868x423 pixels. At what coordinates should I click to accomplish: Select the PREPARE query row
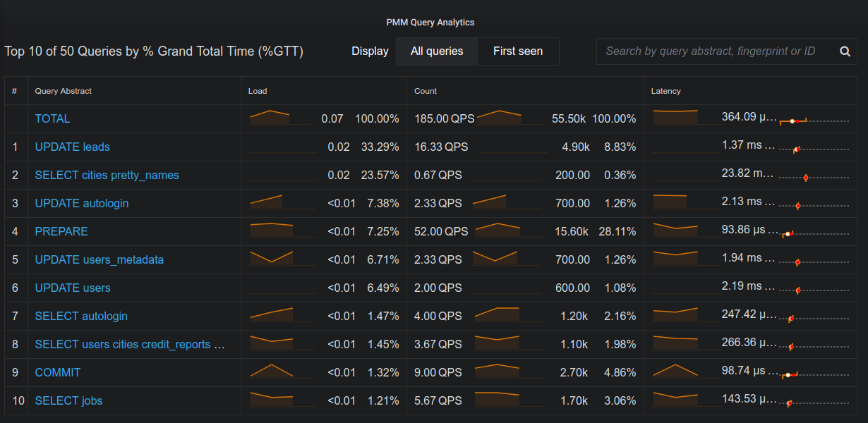point(61,231)
